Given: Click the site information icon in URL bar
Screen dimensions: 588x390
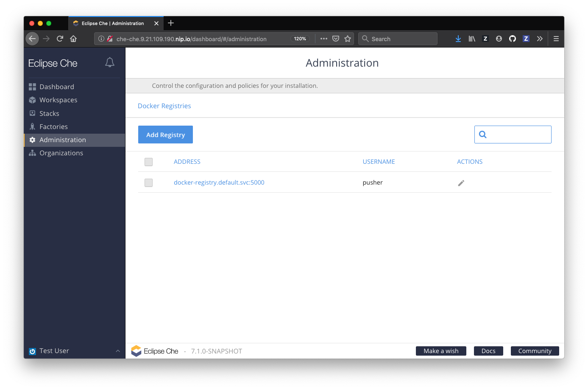Looking at the screenshot, I should 101,39.
